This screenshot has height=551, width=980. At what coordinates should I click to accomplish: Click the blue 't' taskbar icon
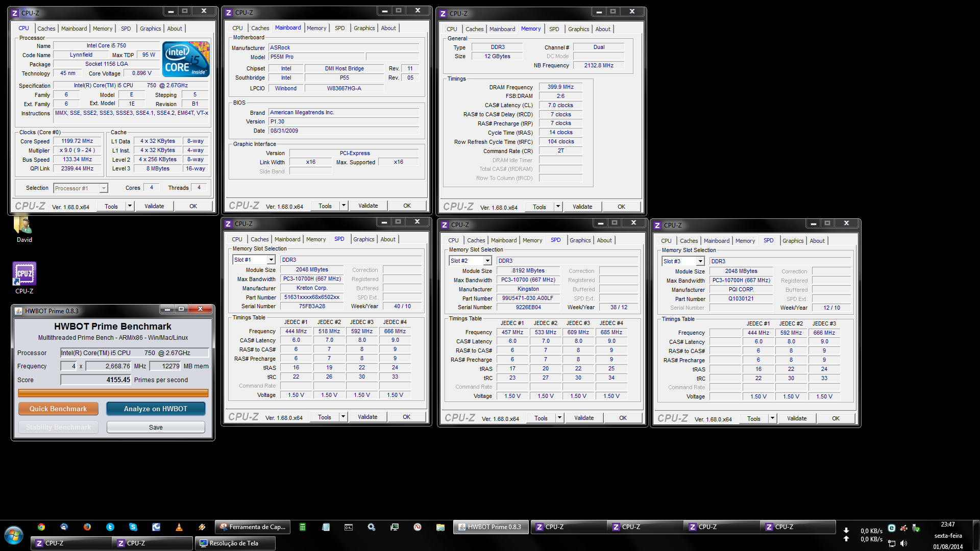[110, 527]
